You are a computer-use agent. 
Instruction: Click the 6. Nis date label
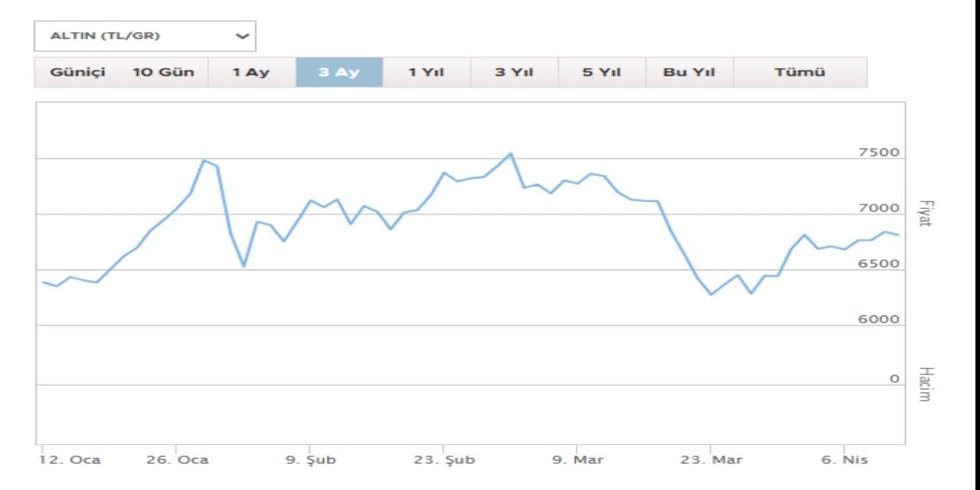(845, 460)
